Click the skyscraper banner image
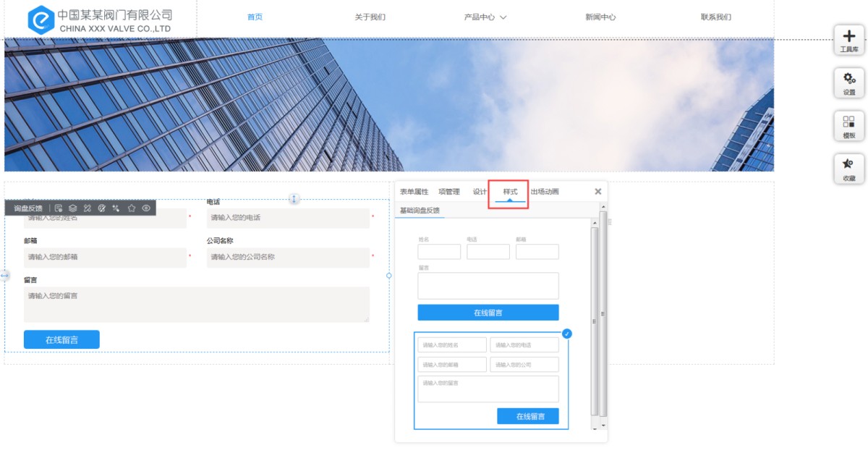Image resolution: width=868 pixels, height=453 pixels. (389, 105)
